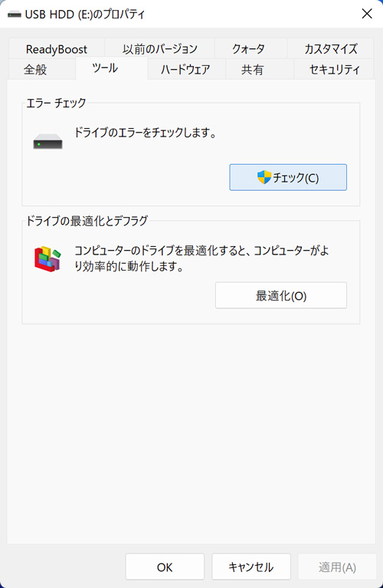Open the カスタマイズ tab
Viewport: 383px width, 588px height.
(x=331, y=49)
